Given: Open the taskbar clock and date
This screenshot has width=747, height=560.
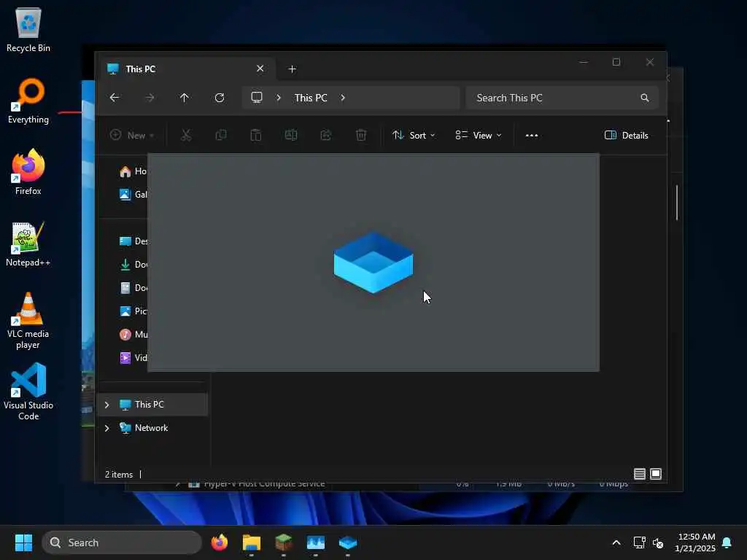Looking at the screenshot, I should [x=694, y=542].
